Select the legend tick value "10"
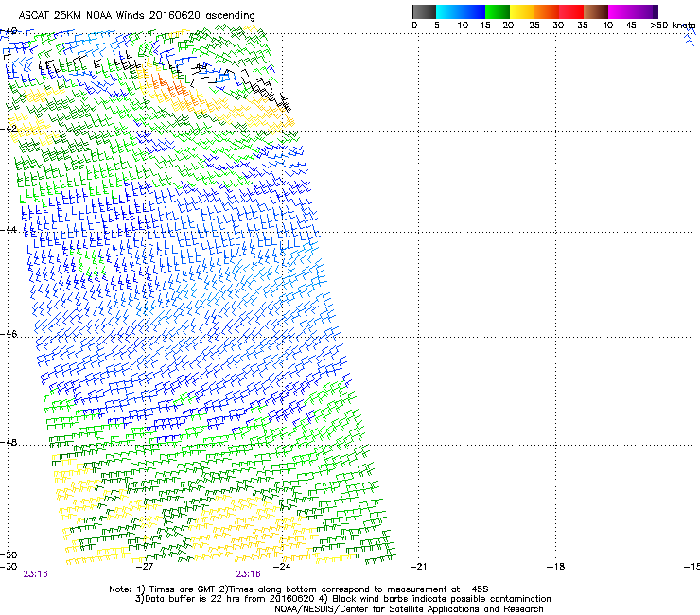The width and height of the screenshot is (700, 615). click(463, 26)
